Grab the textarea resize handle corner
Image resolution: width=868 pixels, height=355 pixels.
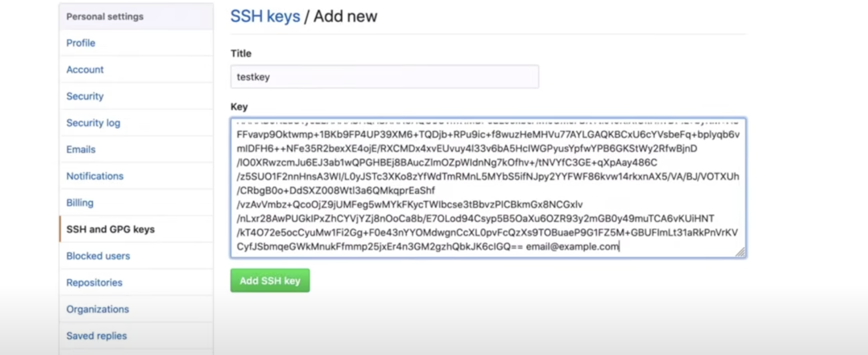[740, 252]
